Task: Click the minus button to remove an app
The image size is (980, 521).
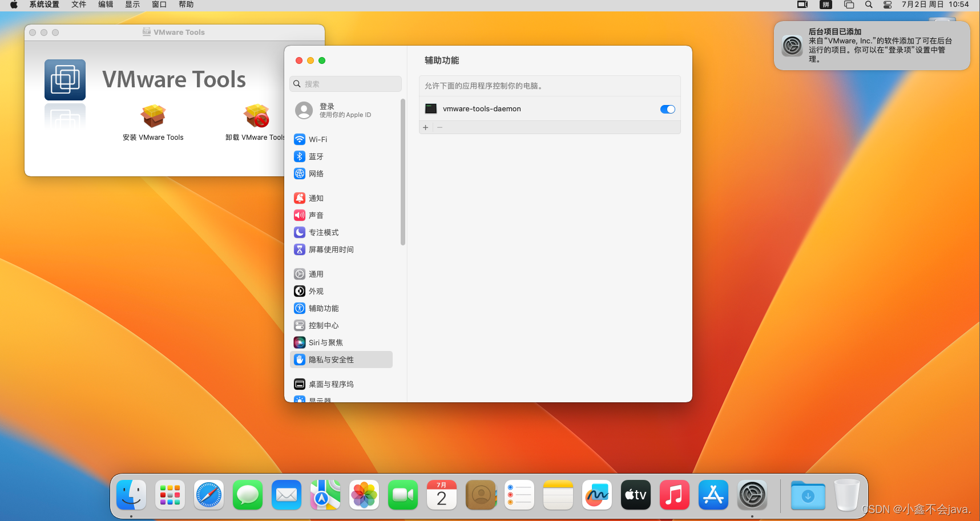Action: point(439,127)
